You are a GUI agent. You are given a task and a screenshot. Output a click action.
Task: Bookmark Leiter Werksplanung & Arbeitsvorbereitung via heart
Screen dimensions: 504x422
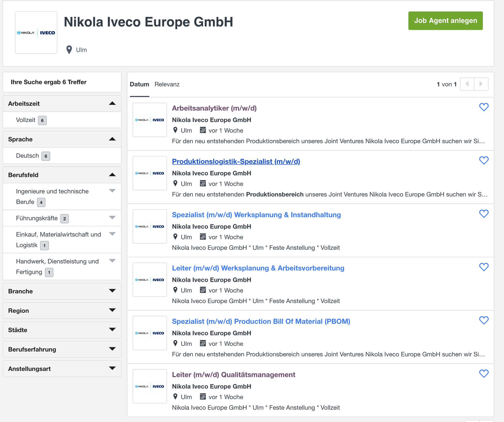(x=484, y=267)
